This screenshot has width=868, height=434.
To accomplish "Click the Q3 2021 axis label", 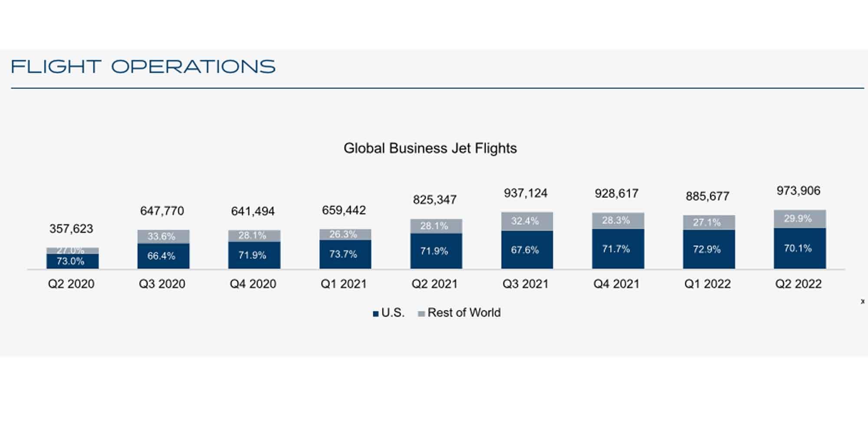I will 526,284.
